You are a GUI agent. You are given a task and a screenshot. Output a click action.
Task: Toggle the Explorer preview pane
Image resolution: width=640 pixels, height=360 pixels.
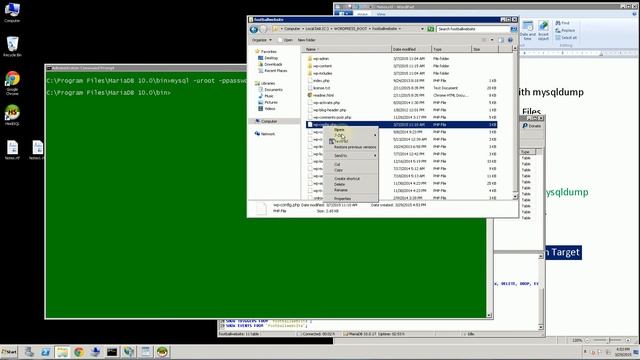(x=501, y=40)
